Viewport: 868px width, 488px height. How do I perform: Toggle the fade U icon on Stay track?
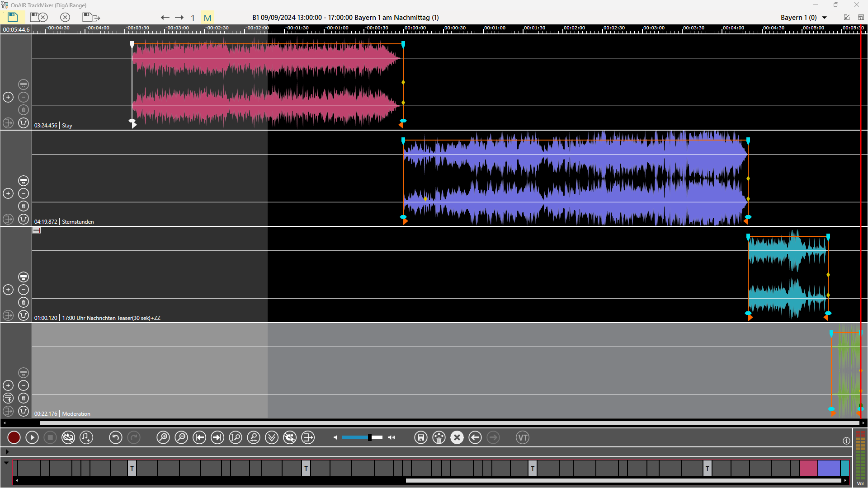pos(24,123)
